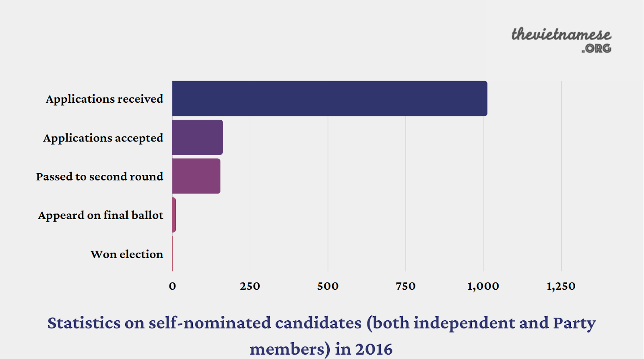Click the 250 x-axis tick label
The image size is (644, 359).
[x=250, y=286]
